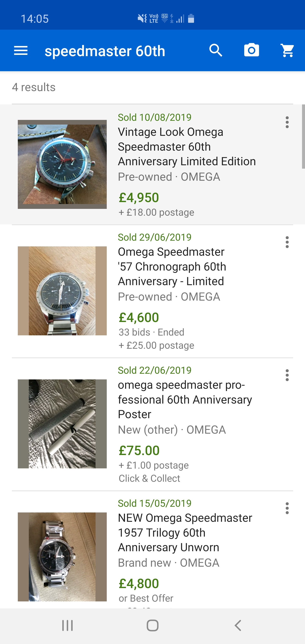Viewport: 305px width, 644px height.
Task: Open options for 1957 Trilogy listing
Action: click(287, 508)
